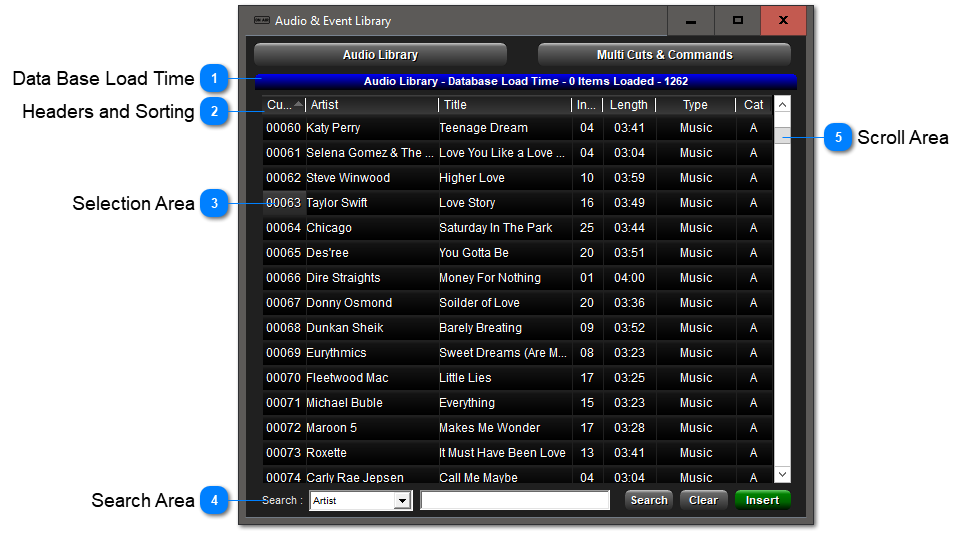This screenshot has height=534, width=965.
Task: Sort the list by the Cut number column
Action: tap(284, 105)
